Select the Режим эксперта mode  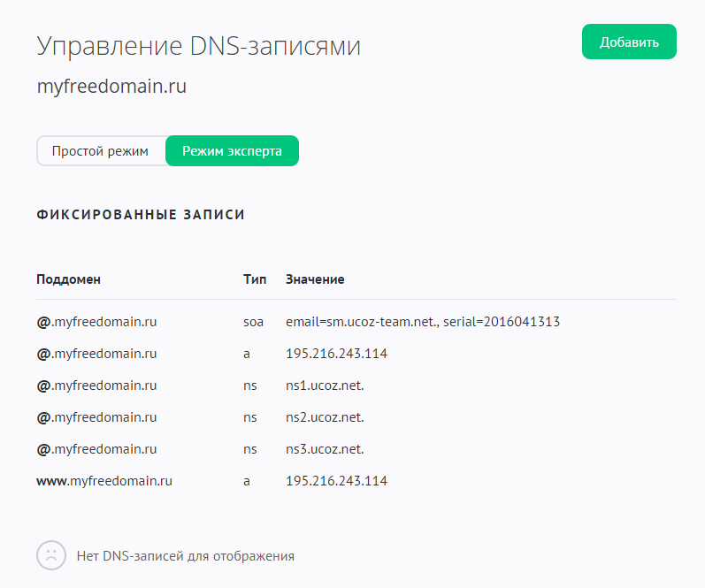pos(232,151)
